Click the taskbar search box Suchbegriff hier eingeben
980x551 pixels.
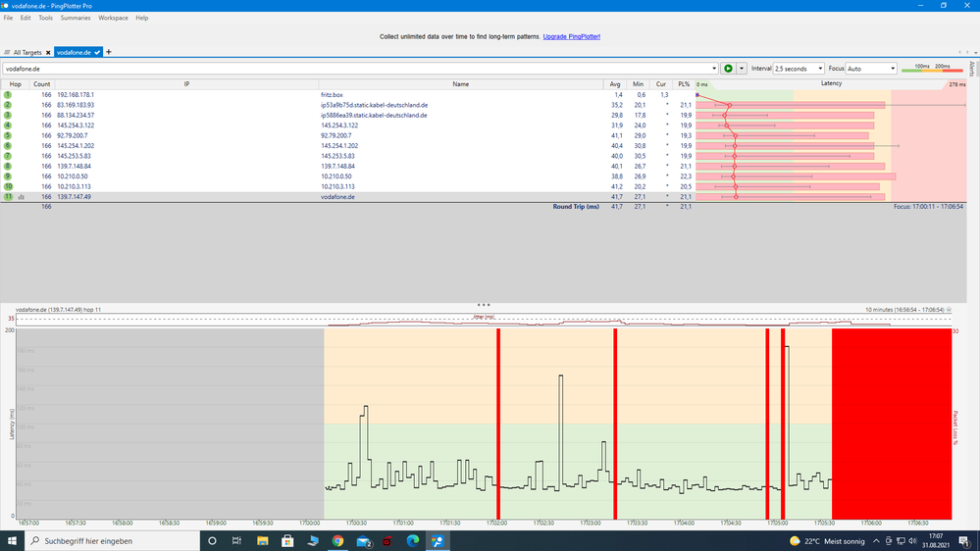(112, 541)
